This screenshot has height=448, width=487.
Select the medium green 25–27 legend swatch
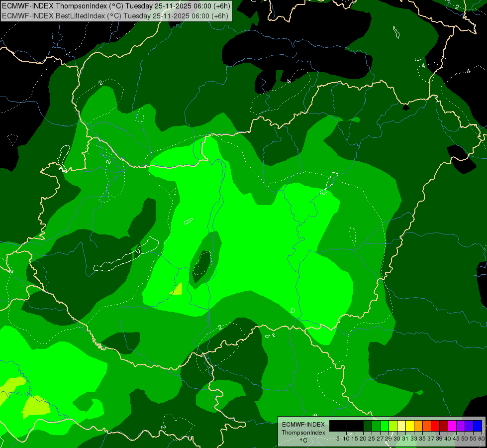(376, 426)
